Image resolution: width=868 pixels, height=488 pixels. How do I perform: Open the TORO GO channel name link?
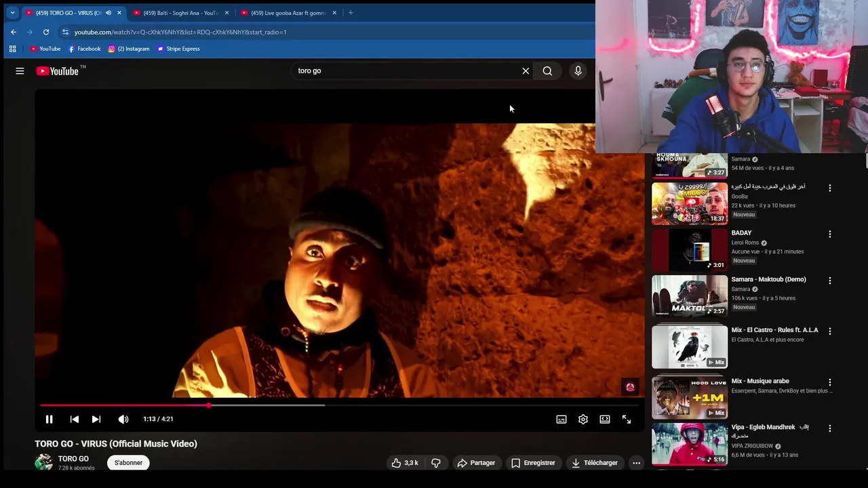73,459
